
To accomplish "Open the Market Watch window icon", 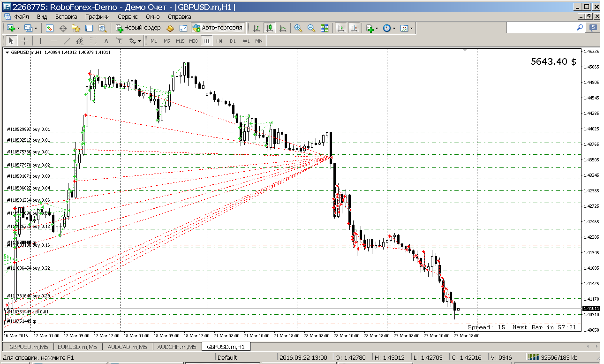I will [50, 28].
